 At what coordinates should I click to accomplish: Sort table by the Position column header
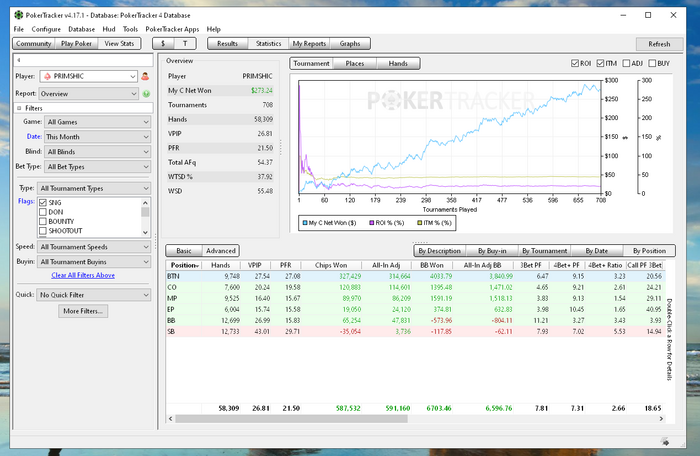(184, 265)
